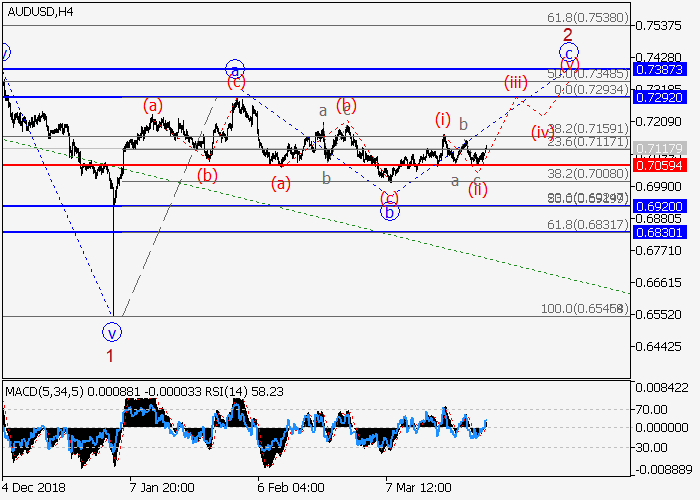This screenshot has height=500, width=700.
Task: Click the circled v wave marker at chart bottom
Action: pyautogui.click(x=113, y=331)
